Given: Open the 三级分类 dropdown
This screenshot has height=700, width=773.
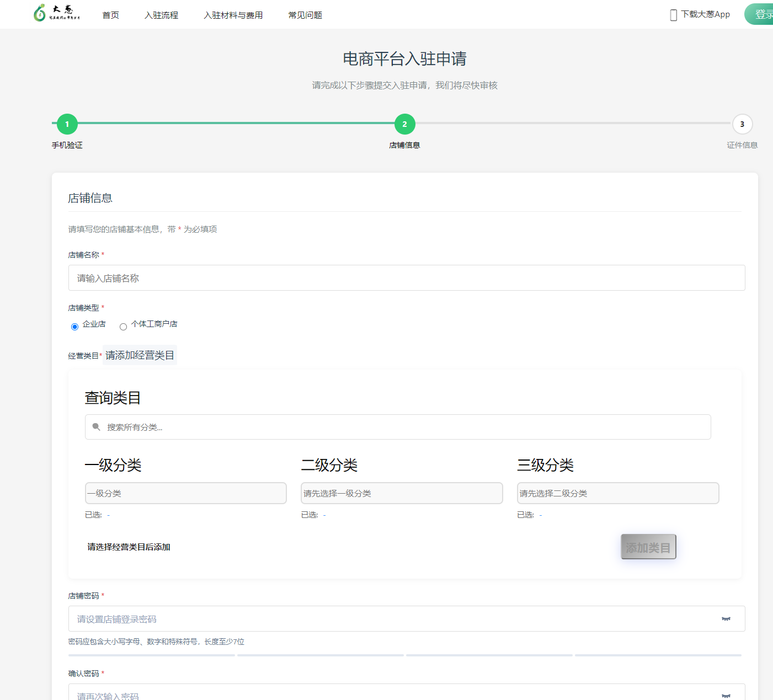Looking at the screenshot, I should click(617, 493).
